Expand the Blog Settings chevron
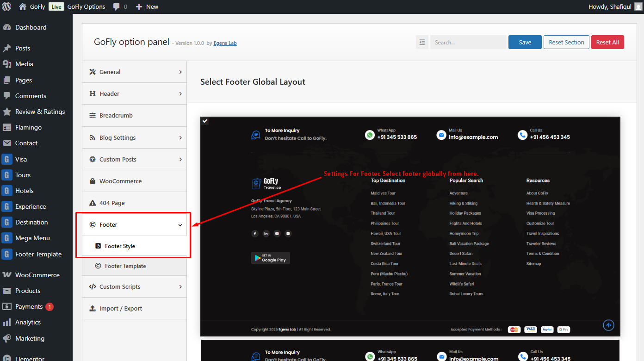644x361 pixels. 180,137
